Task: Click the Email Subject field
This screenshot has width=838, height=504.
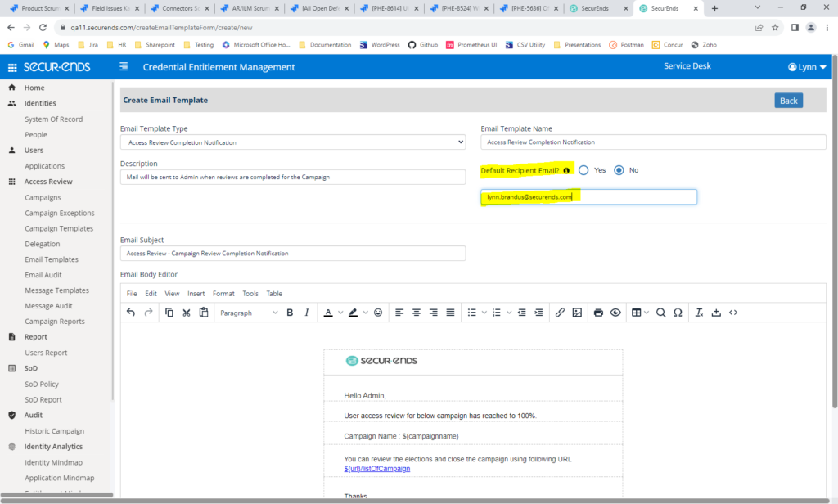Action: (x=293, y=254)
